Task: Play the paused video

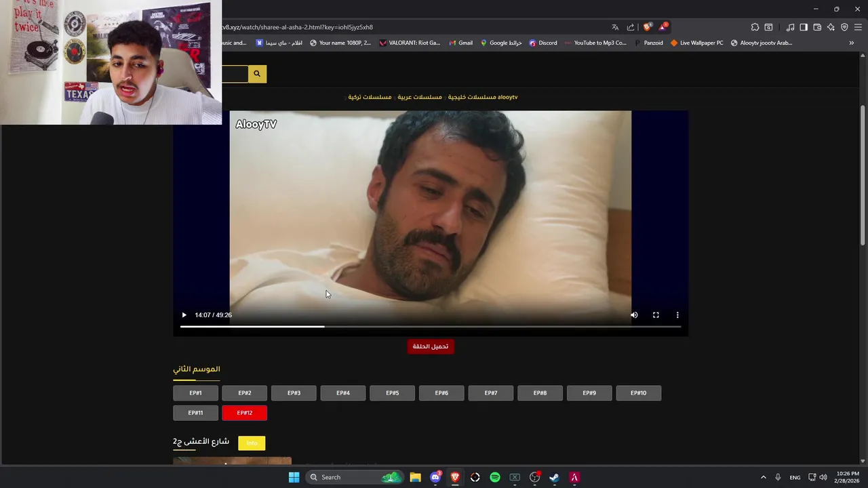Action: (x=184, y=315)
